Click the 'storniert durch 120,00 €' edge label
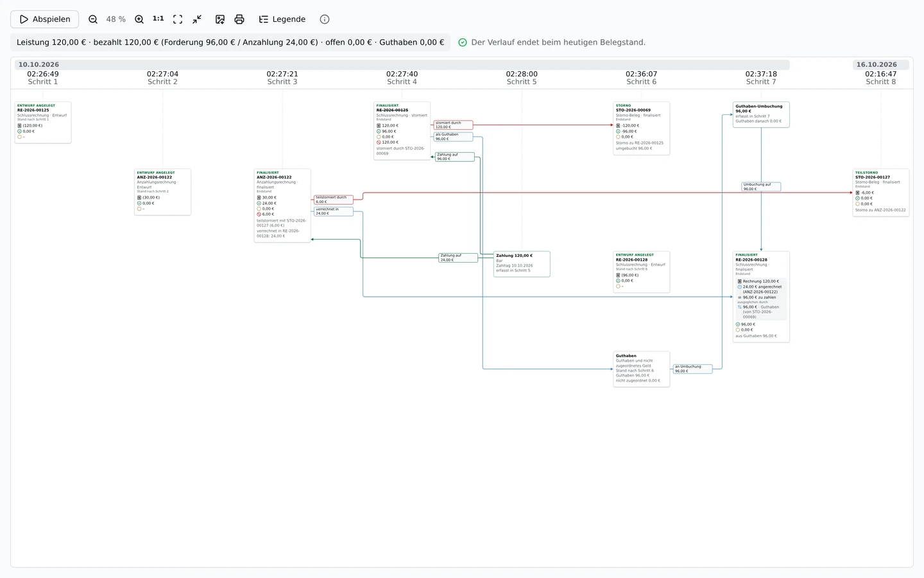Viewport: 924px width, 578px height. 453,125
